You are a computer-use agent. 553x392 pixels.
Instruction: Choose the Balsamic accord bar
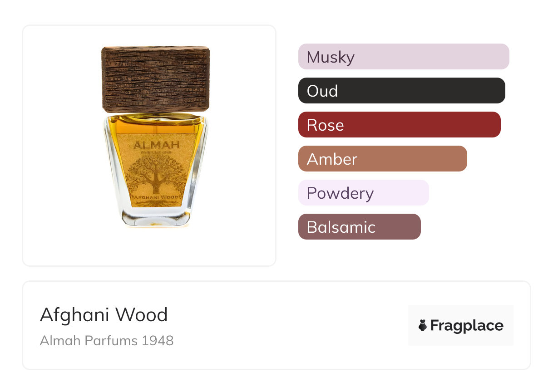360,227
